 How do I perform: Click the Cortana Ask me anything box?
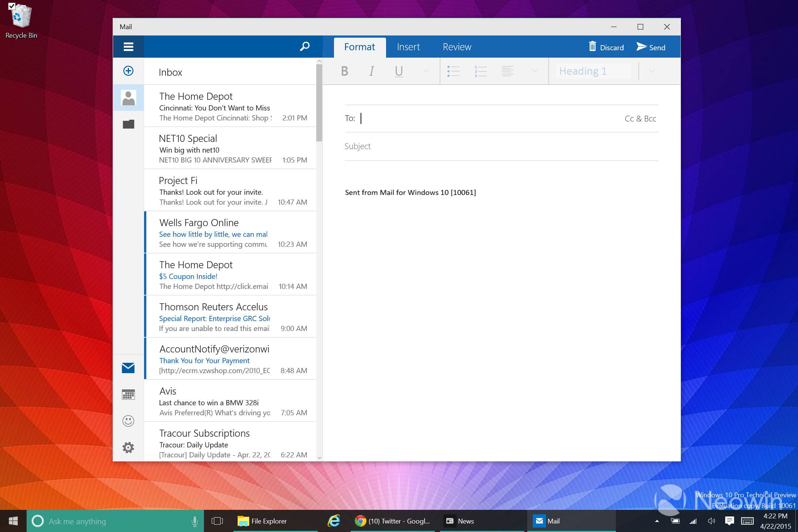115,521
